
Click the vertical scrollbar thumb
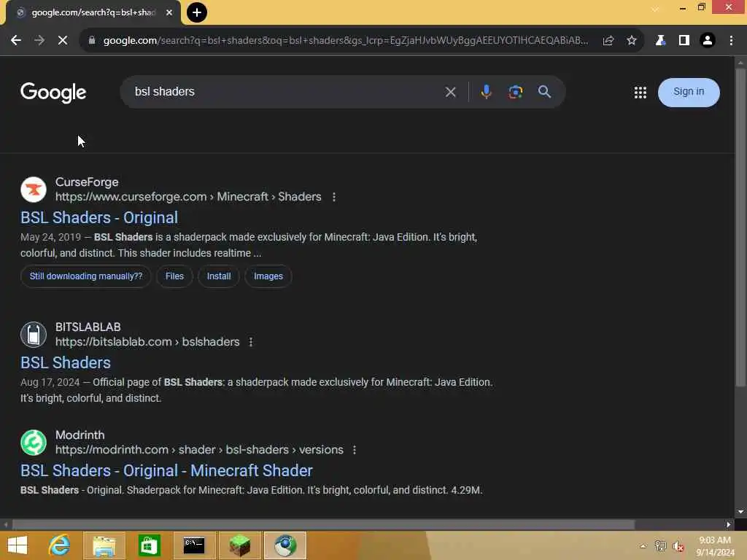click(x=740, y=227)
